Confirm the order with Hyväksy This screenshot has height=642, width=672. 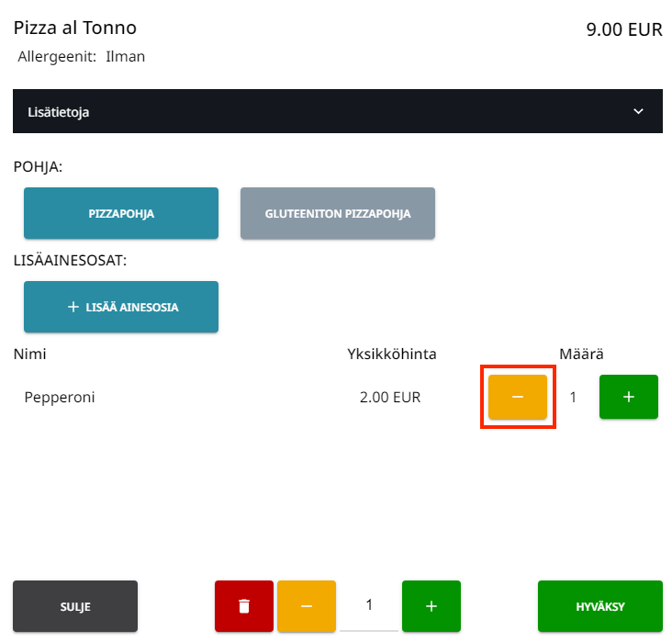pos(600,606)
